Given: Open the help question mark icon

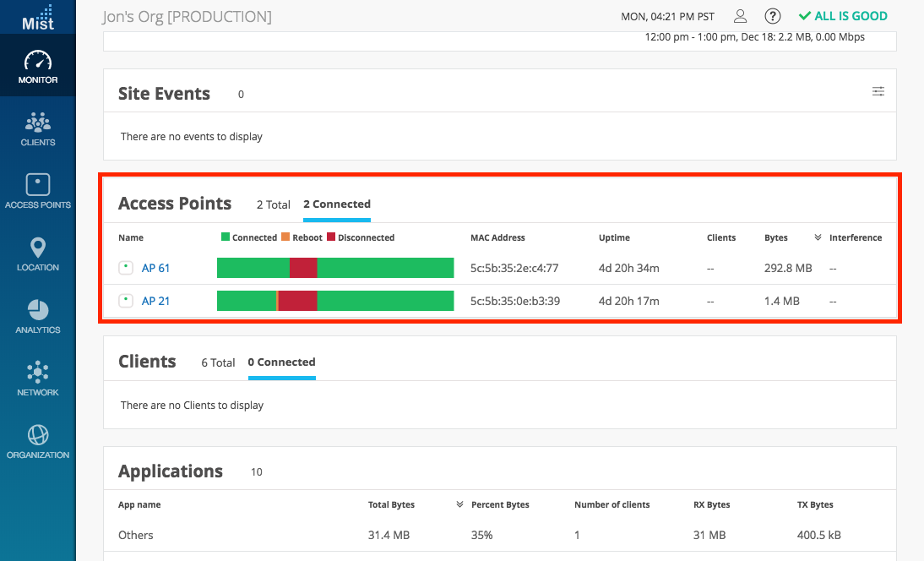Looking at the screenshot, I should (772, 16).
